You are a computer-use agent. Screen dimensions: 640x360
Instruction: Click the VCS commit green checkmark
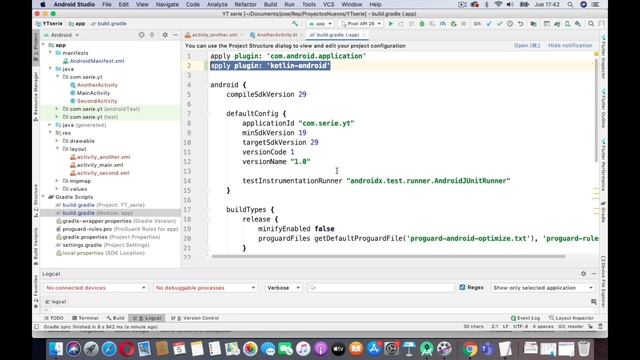tap(499, 24)
